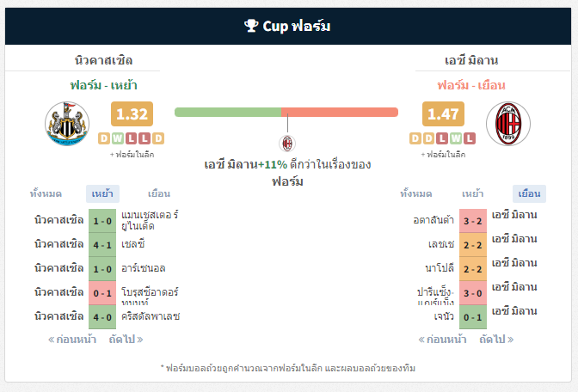Expand + ฟอร์มในลีก under Newcastle's rating
Image resolution: width=578 pixels, height=392 pixels.
132,155
